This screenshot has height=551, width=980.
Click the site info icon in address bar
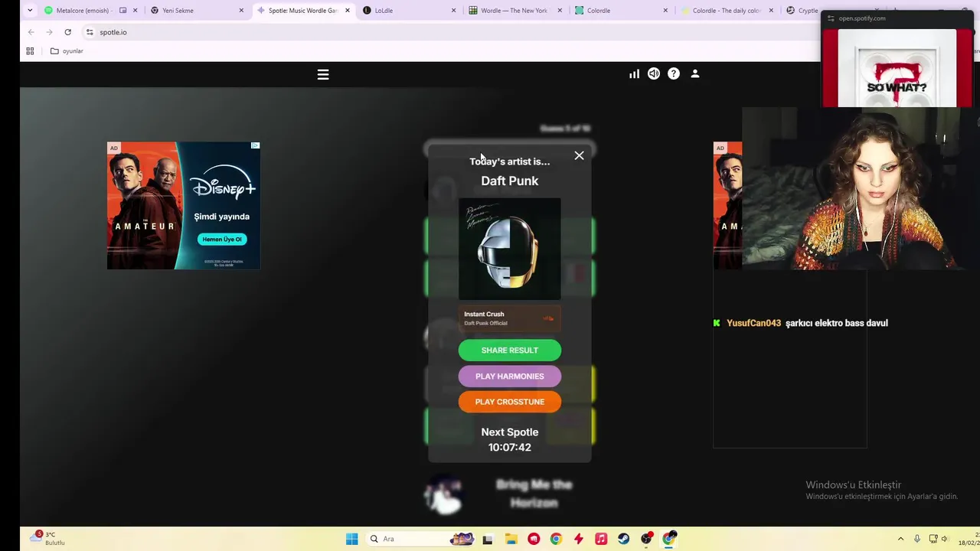coord(90,32)
